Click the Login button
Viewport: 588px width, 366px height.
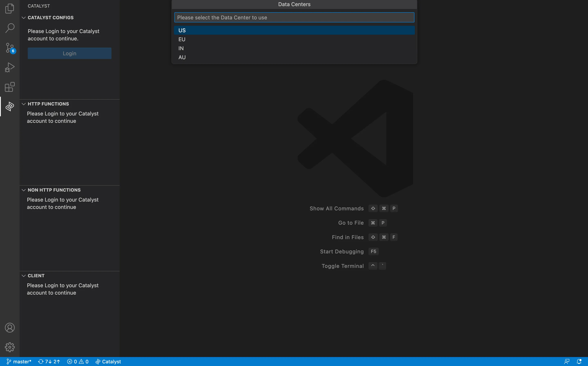click(69, 53)
